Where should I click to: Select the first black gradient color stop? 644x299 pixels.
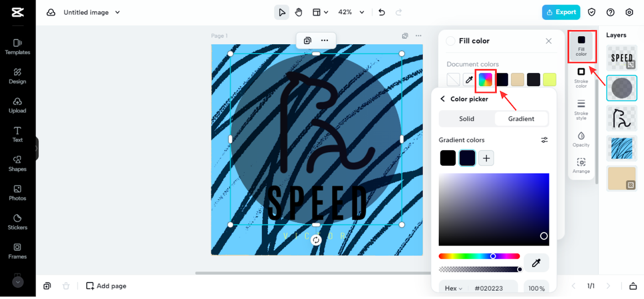(448, 158)
